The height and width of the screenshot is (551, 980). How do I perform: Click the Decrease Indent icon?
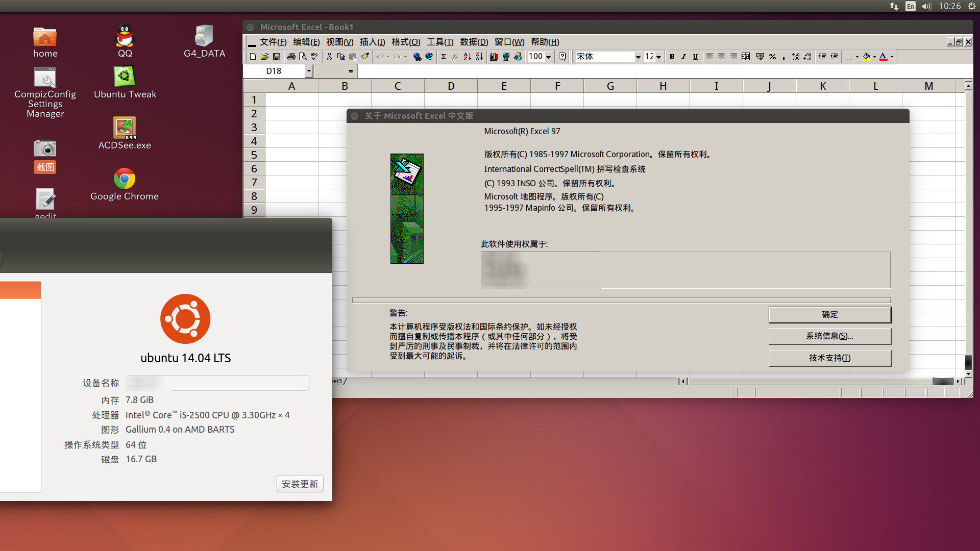click(x=822, y=57)
